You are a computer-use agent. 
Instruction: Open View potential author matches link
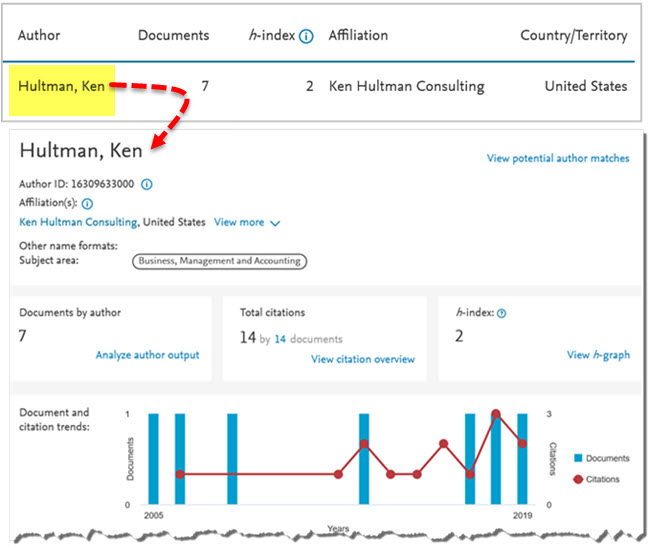(x=558, y=158)
